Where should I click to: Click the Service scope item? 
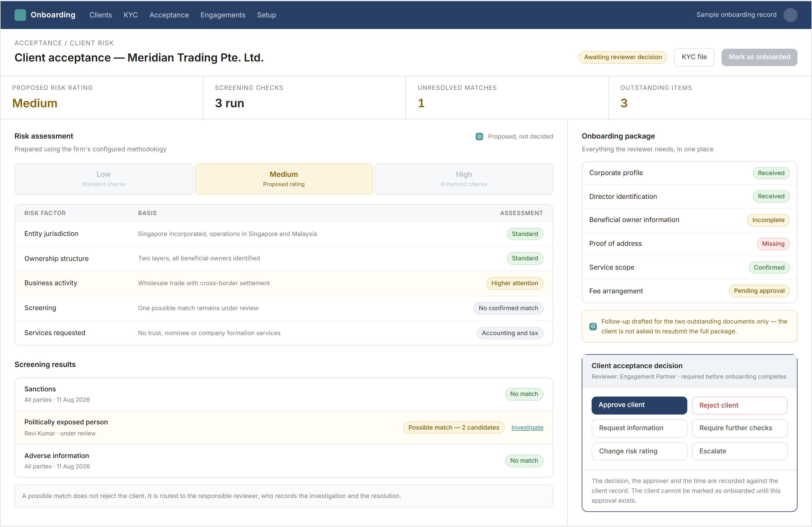[689, 268]
